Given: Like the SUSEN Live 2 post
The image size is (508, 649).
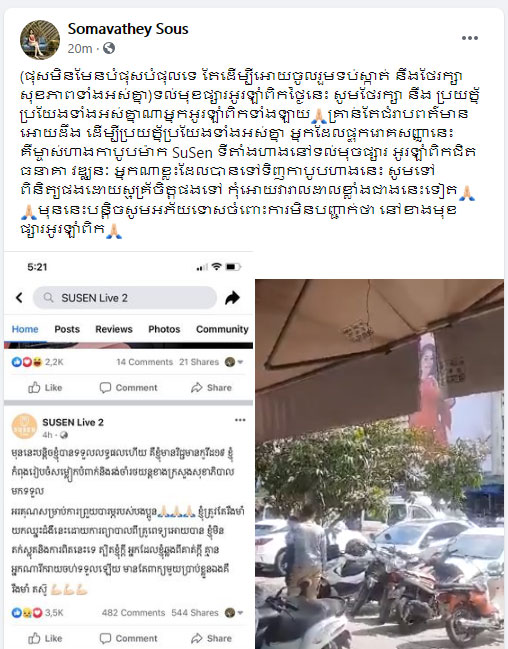Looking at the screenshot, I should pos(45,638).
